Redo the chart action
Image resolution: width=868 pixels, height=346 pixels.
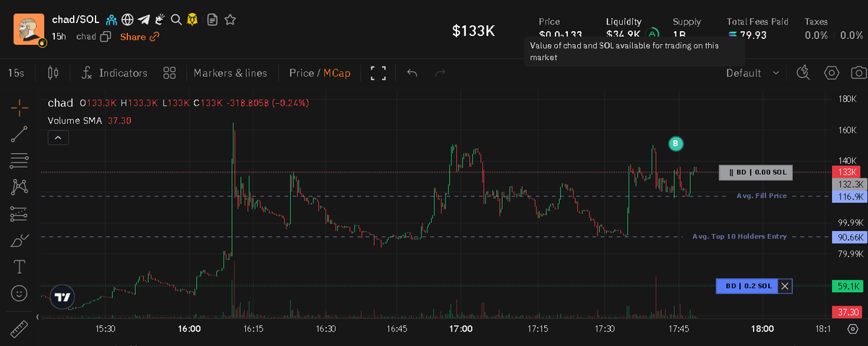coord(440,73)
